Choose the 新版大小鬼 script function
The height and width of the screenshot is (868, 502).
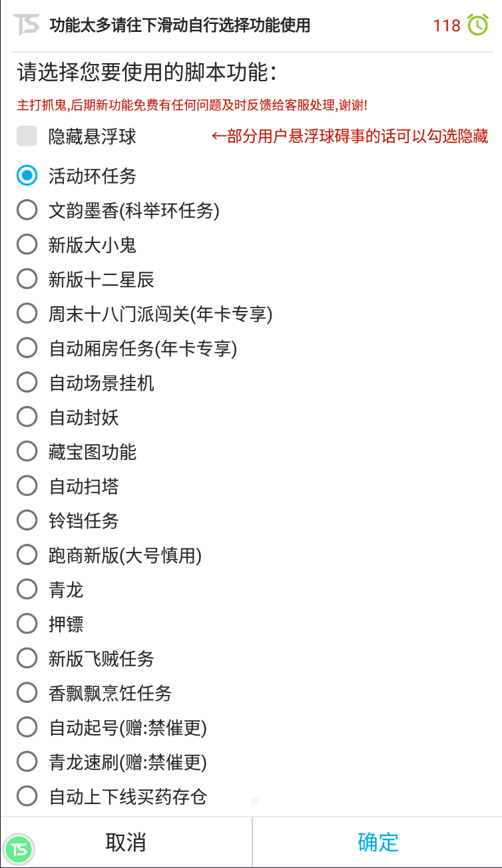[x=27, y=244]
